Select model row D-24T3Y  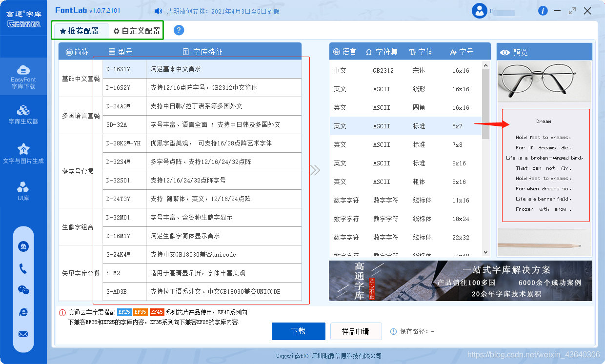tap(202, 199)
